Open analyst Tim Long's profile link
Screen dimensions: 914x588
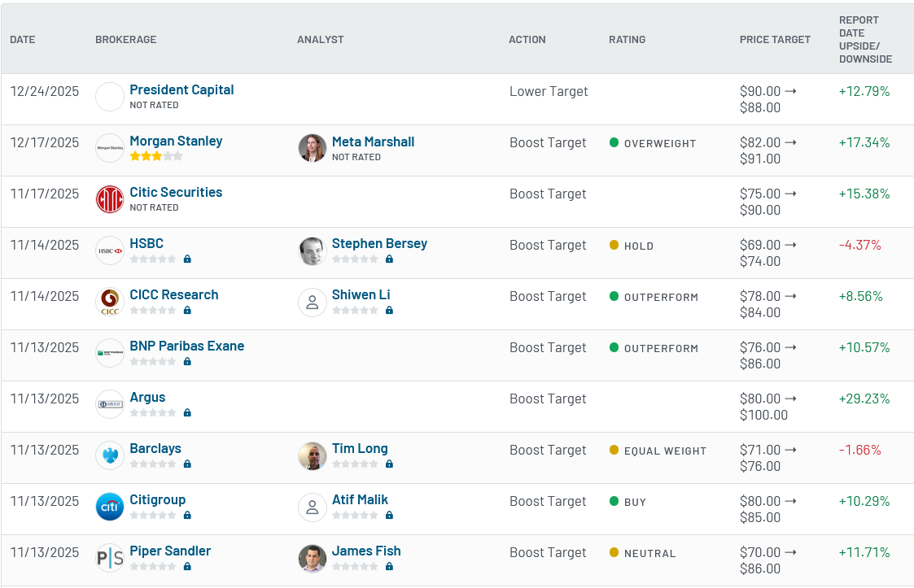pyautogui.click(x=360, y=449)
